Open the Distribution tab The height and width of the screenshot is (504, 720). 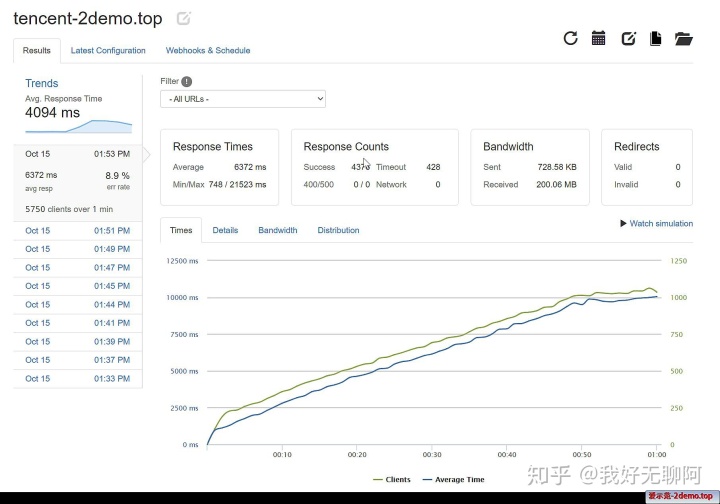coord(338,230)
